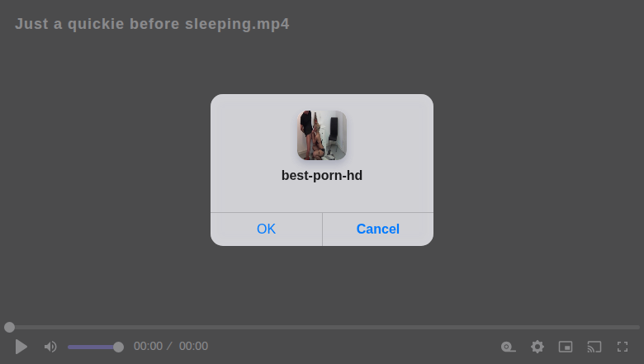Click the video file title text
Viewport: 644px width, 364px height.
click(x=152, y=24)
